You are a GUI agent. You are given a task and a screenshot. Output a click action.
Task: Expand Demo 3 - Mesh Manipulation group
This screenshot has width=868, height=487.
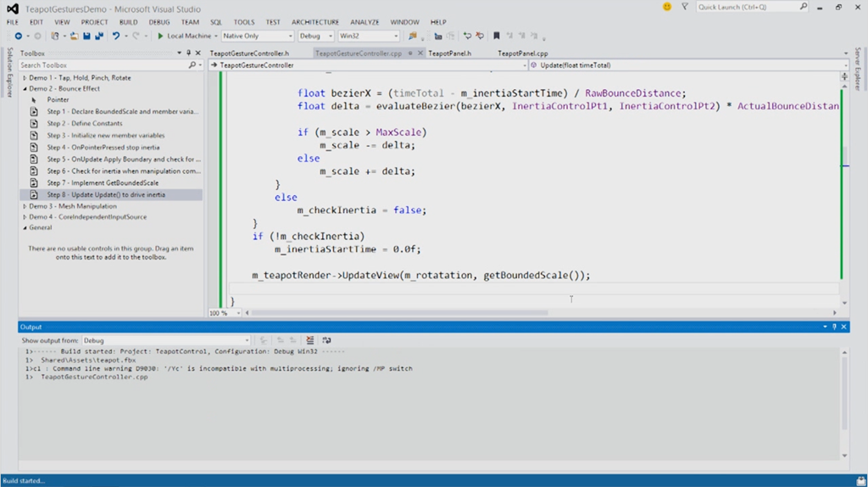tap(25, 206)
